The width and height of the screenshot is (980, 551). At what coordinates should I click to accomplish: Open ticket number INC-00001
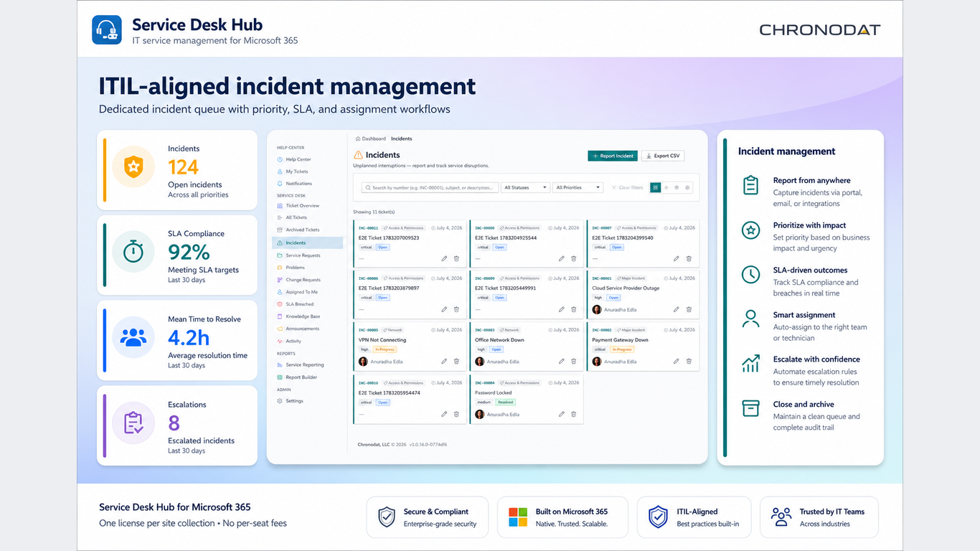[x=601, y=278]
